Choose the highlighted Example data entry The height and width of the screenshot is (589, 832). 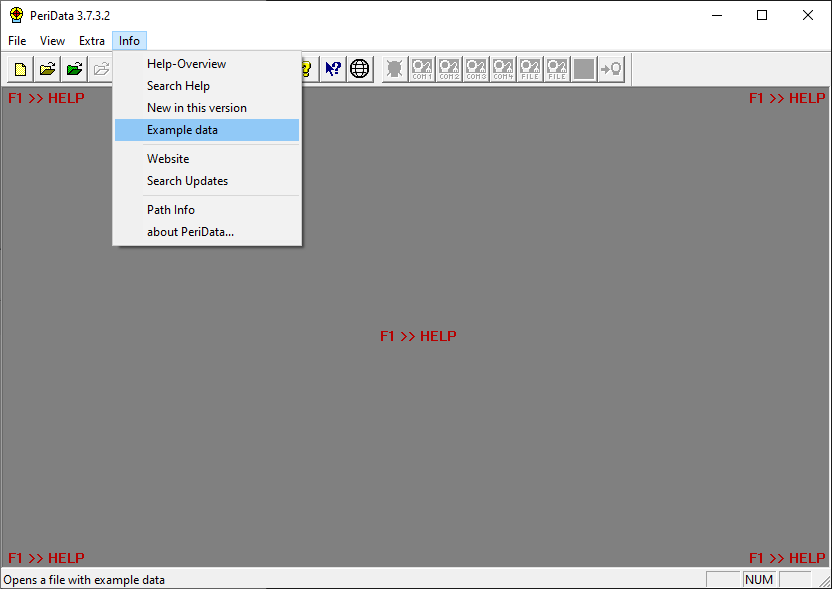click(207, 130)
